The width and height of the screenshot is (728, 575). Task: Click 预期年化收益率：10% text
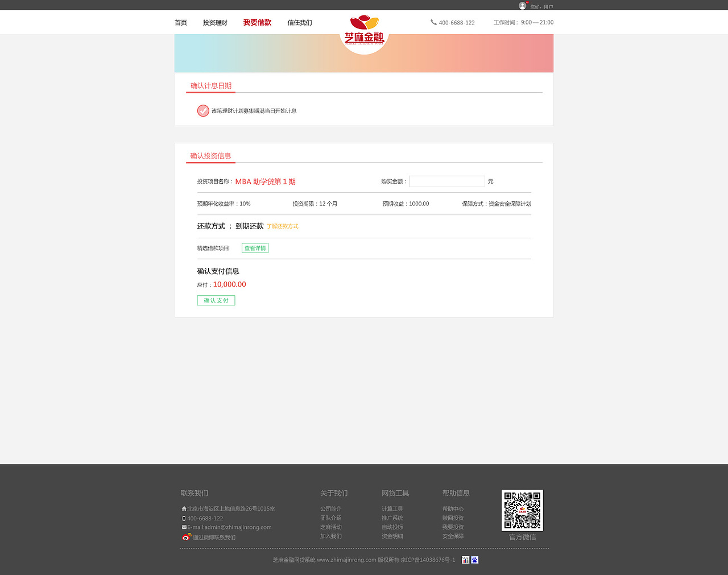click(224, 204)
